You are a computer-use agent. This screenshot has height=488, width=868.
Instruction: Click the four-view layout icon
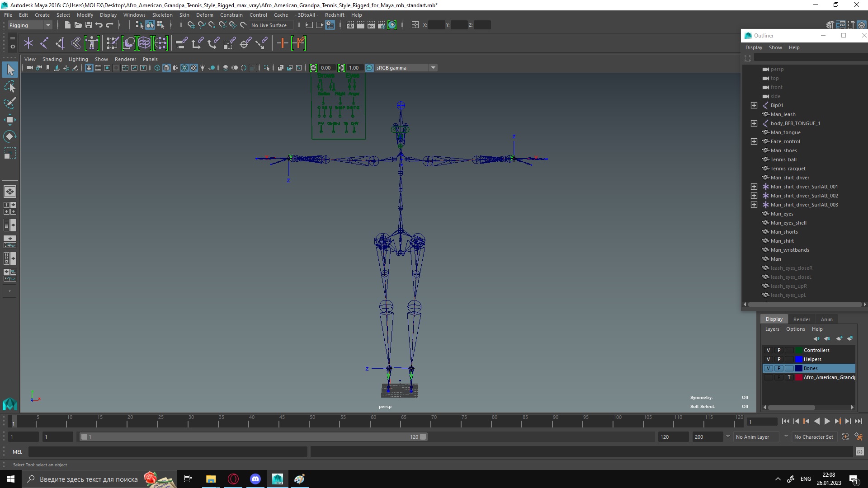click(x=10, y=208)
